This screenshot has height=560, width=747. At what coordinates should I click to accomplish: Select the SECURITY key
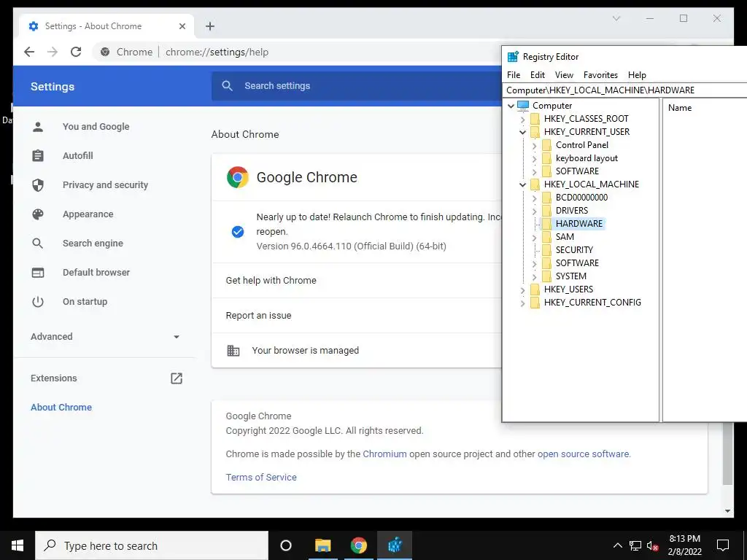pos(574,250)
